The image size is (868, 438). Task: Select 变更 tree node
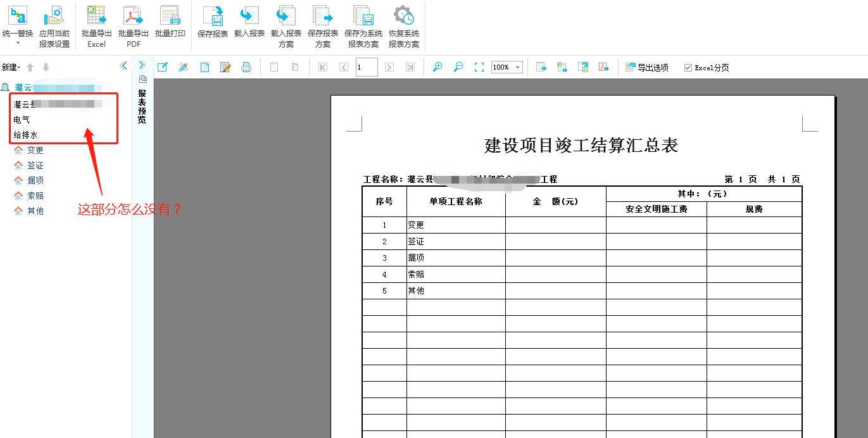[35, 150]
